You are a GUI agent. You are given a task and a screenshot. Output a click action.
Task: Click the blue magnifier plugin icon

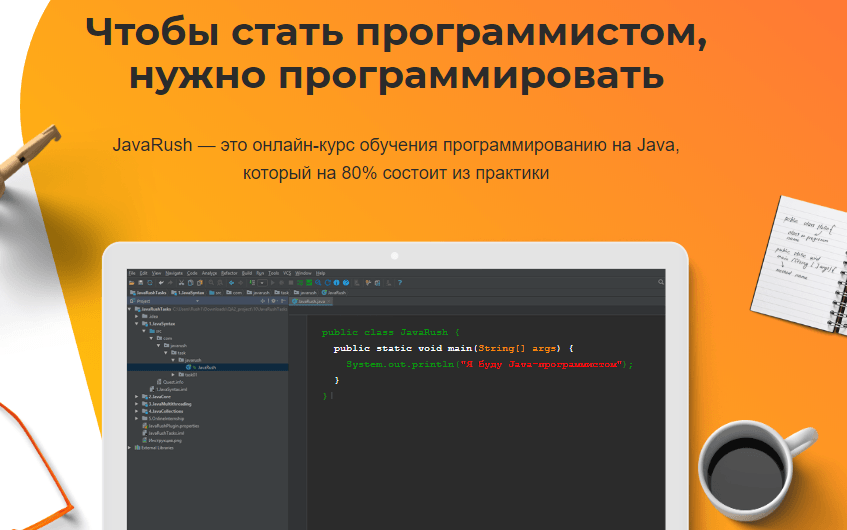(318, 283)
